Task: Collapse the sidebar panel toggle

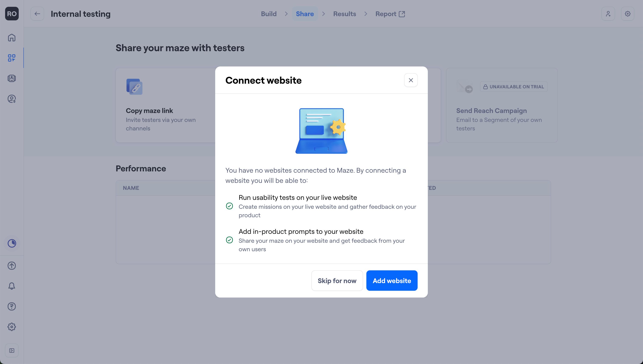Action: (x=12, y=350)
